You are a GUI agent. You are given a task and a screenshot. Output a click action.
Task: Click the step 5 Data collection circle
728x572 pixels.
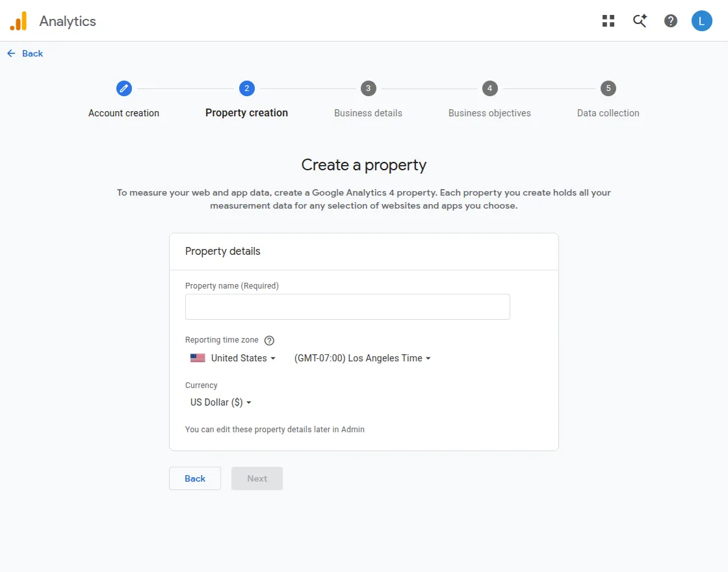click(x=608, y=88)
